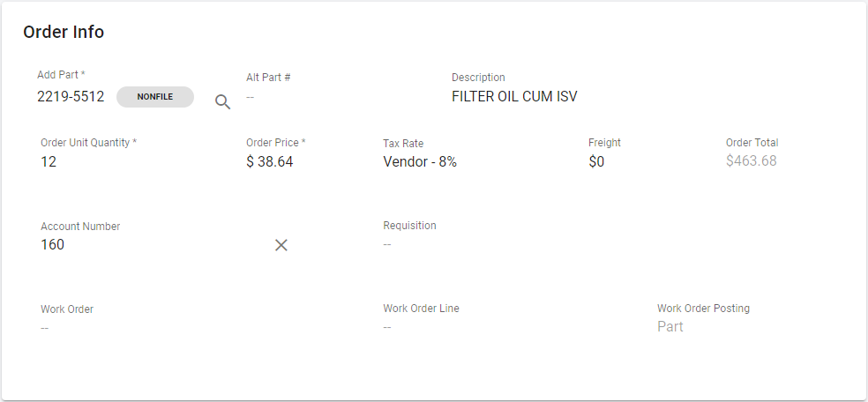Screen dimensions: 868x402
Task: Open the Work Order Posting selector showing Part
Action: [670, 327]
